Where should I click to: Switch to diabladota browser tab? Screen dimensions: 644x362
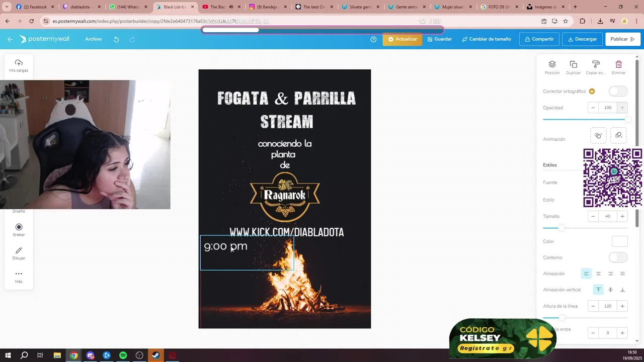point(80,7)
